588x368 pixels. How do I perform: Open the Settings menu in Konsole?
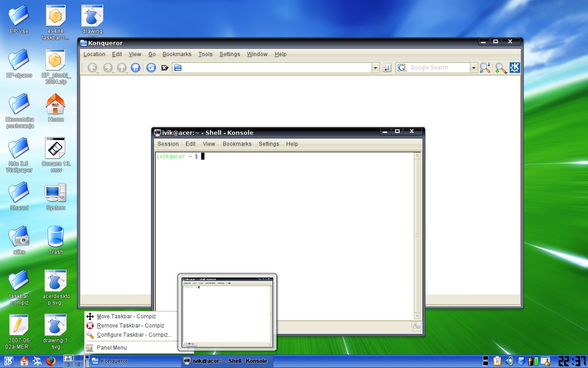pyautogui.click(x=269, y=144)
